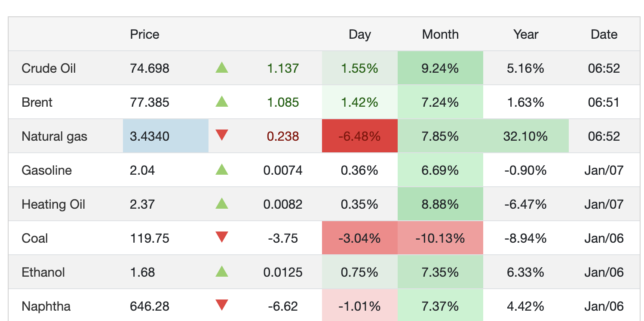Click Ethanol change value 0.0125
Viewport: 644px width, 321px height.
[283, 272]
